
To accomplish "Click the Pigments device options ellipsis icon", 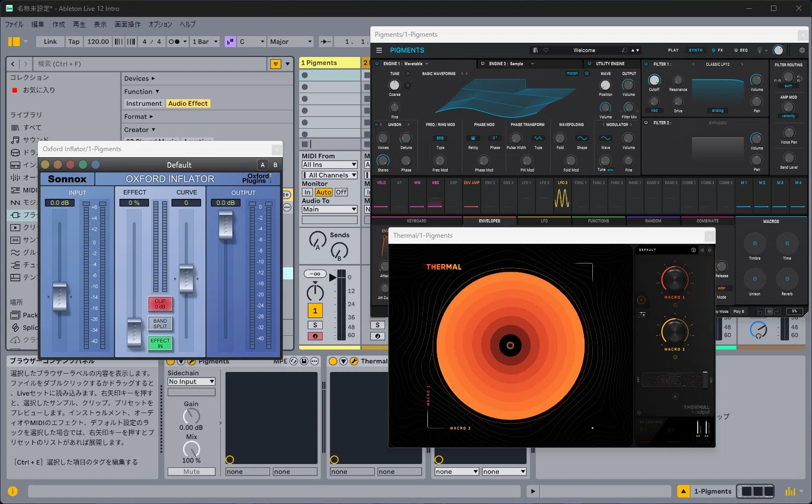I will pos(314,361).
